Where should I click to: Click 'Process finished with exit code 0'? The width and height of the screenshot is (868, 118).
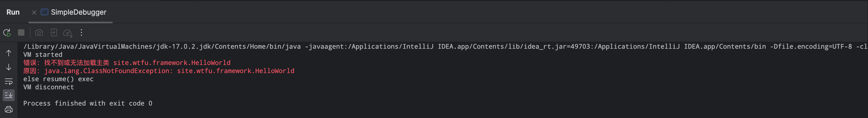click(x=88, y=104)
